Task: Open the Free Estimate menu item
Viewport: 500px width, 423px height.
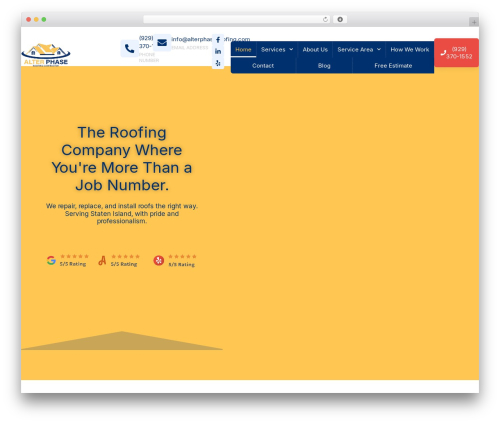Action: click(393, 66)
